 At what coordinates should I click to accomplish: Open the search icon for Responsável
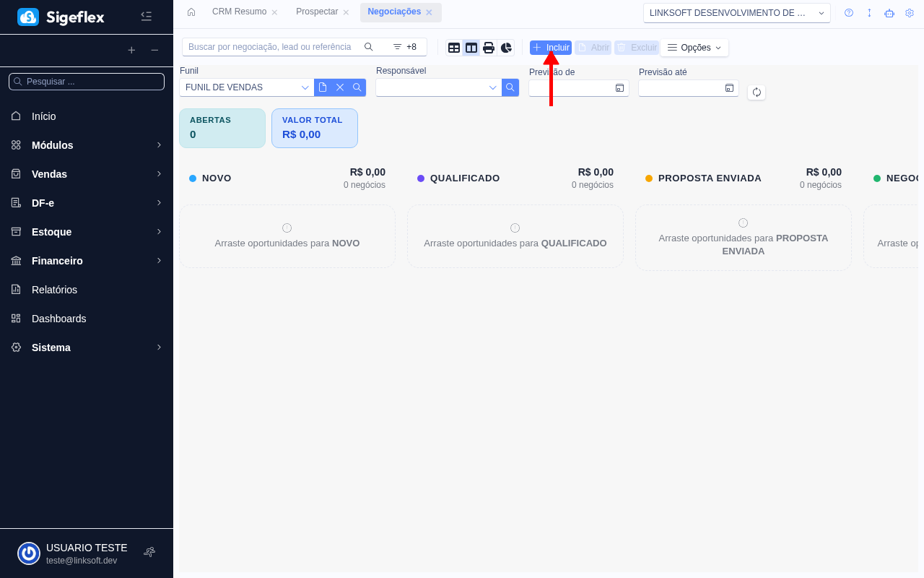[510, 87]
